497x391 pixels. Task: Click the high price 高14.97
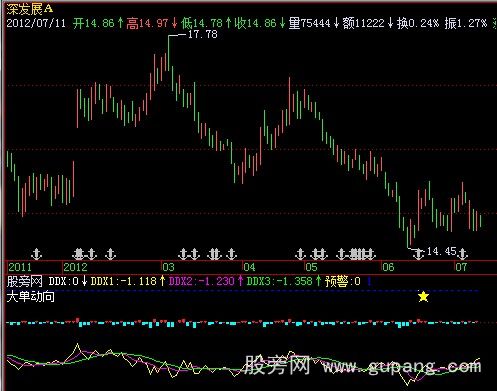coord(147,23)
